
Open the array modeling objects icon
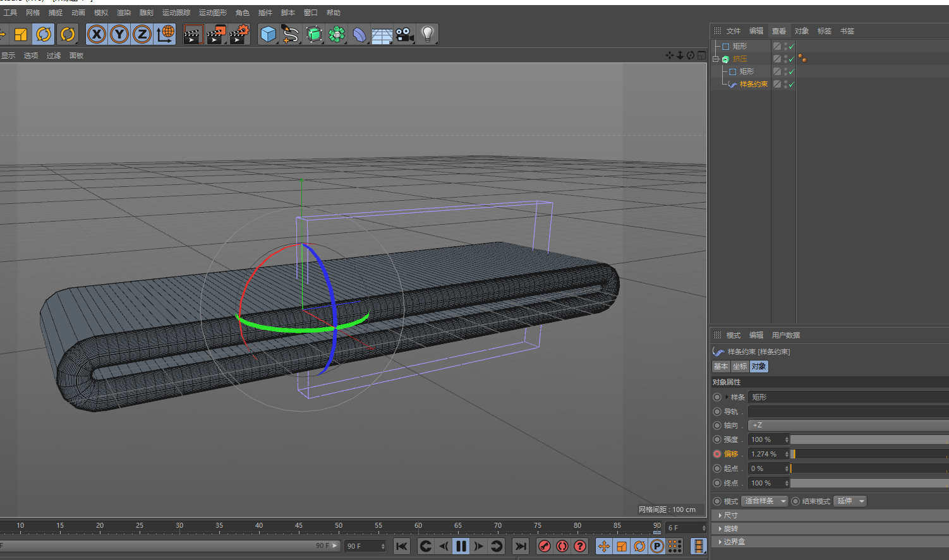click(337, 34)
